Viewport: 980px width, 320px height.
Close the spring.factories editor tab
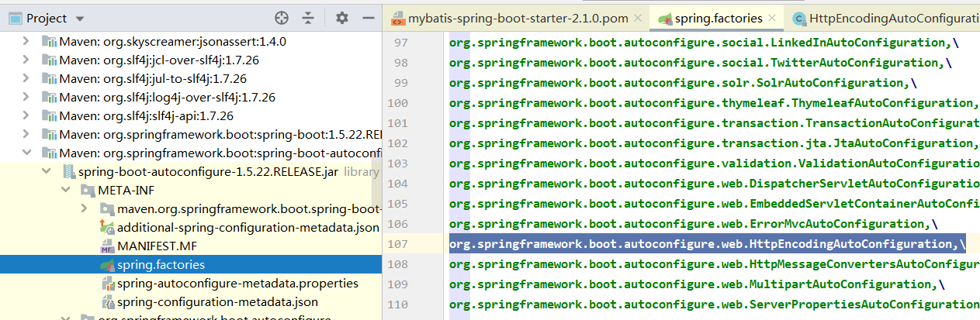[772, 18]
